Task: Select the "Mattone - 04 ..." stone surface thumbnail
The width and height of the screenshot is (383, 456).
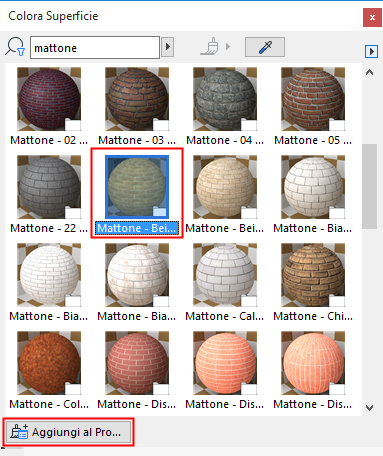Action: coord(225,99)
